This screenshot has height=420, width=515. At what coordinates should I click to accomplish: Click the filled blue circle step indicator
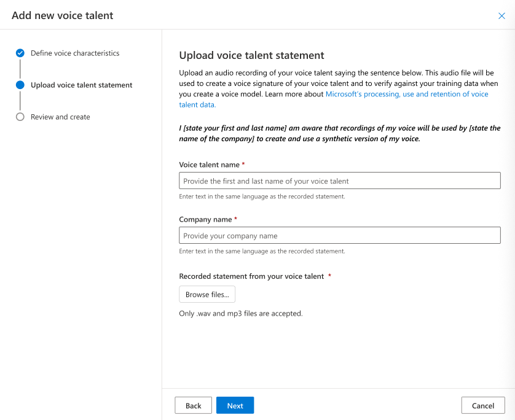tap(20, 85)
